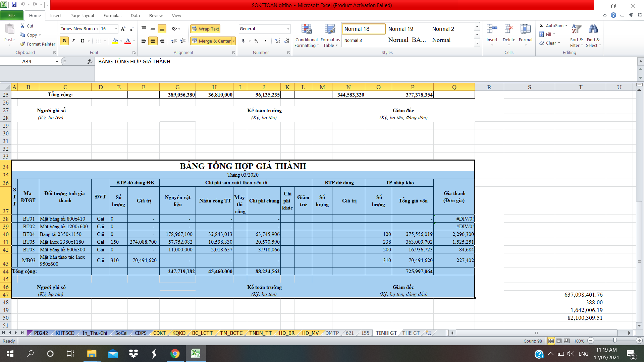Click the zoom slider handle
This screenshot has width=644, height=362.
[615, 341]
